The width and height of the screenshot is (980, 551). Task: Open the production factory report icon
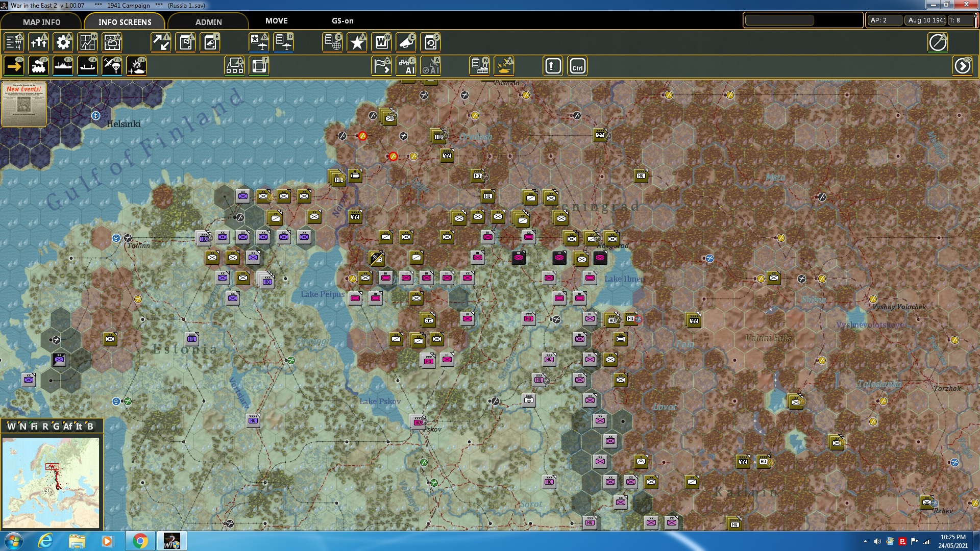pyautogui.click(x=480, y=66)
